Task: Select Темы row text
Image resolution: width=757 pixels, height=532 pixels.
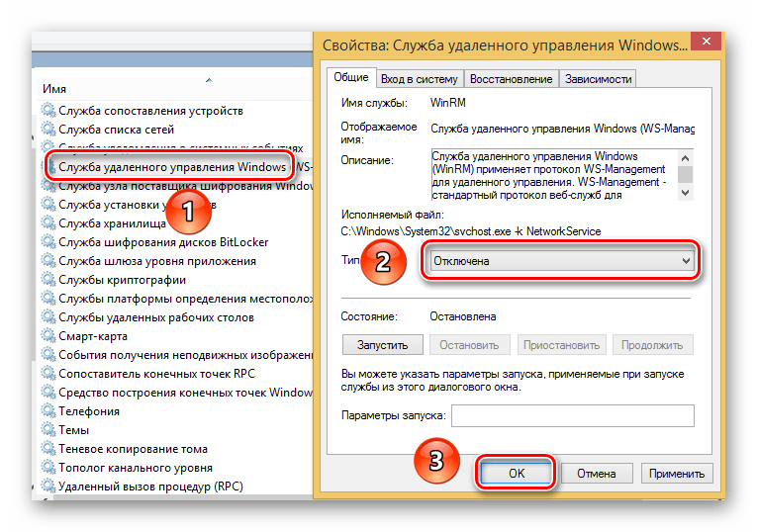Action: (73, 430)
